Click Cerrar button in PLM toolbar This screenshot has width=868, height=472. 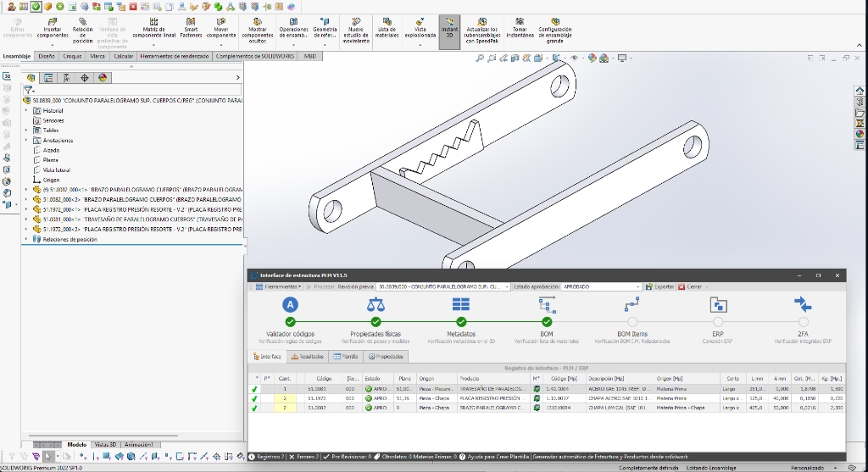point(690,286)
